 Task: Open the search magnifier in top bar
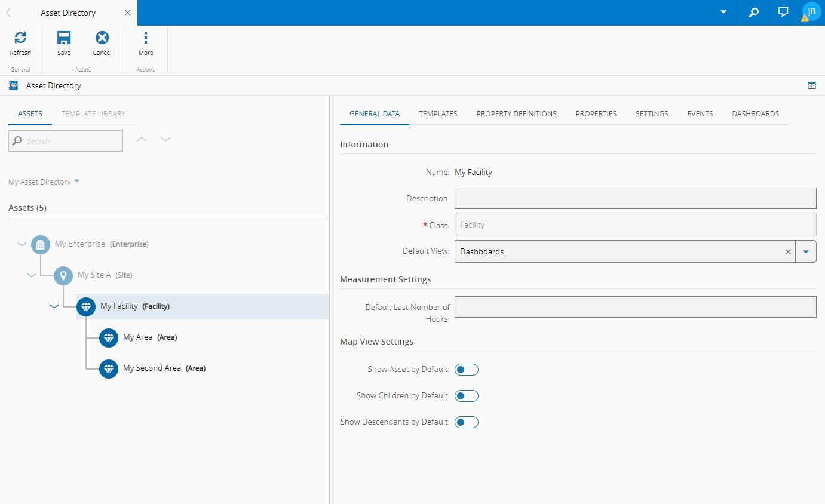[754, 12]
